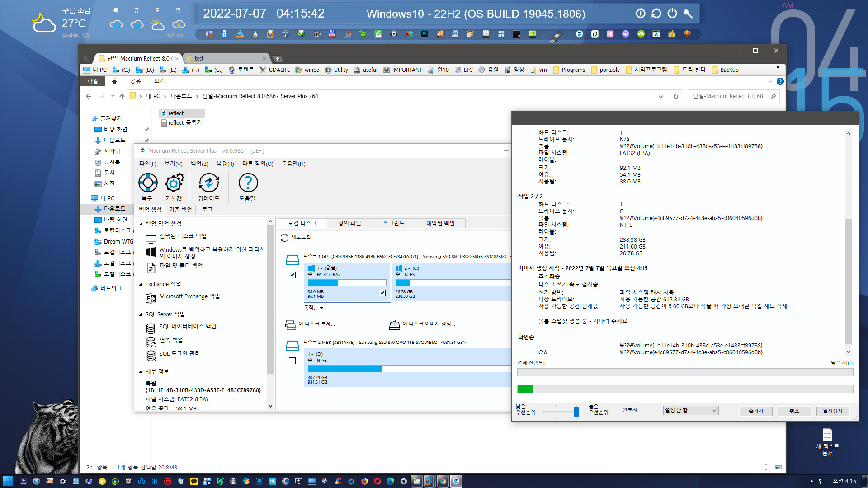Toggle the Disk 1 selection checkbox
Image resolution: width=868 pixels, height=488 pixels.
click(x=292, y=275)
